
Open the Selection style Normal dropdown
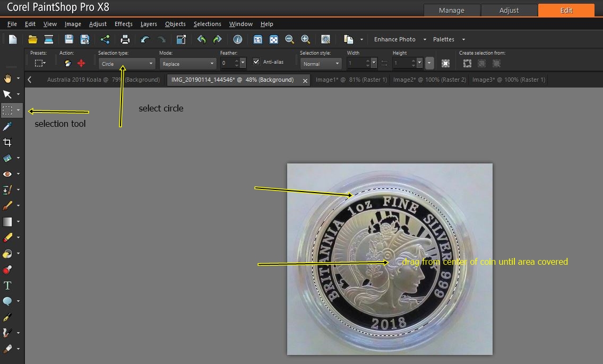pos(321,64)
